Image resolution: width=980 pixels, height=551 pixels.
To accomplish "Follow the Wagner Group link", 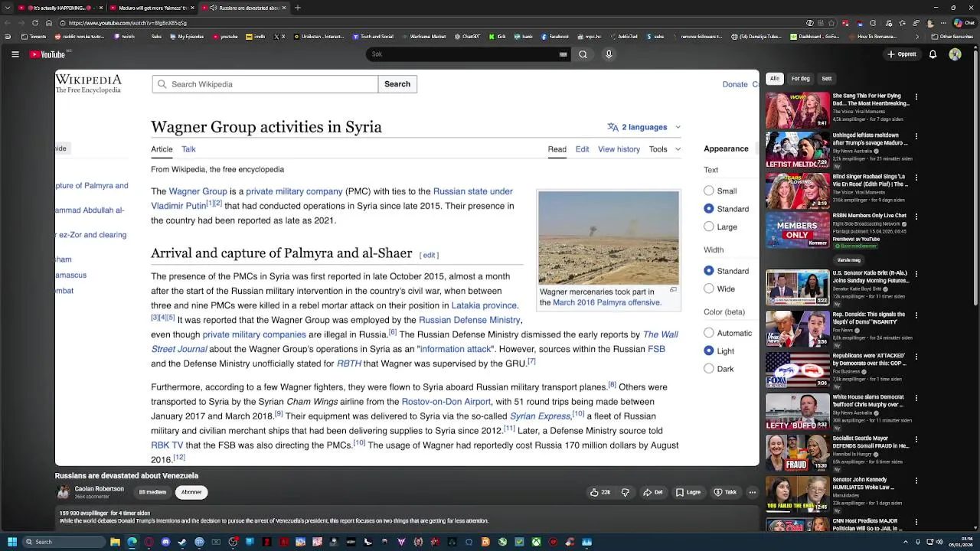I will pos(198,191).
